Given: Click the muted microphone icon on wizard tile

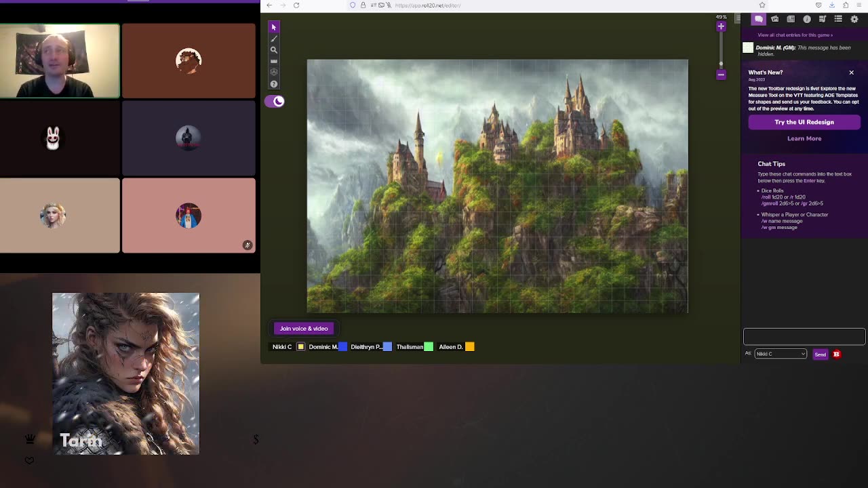Looking at the screenshot, I should coord(248,245).
